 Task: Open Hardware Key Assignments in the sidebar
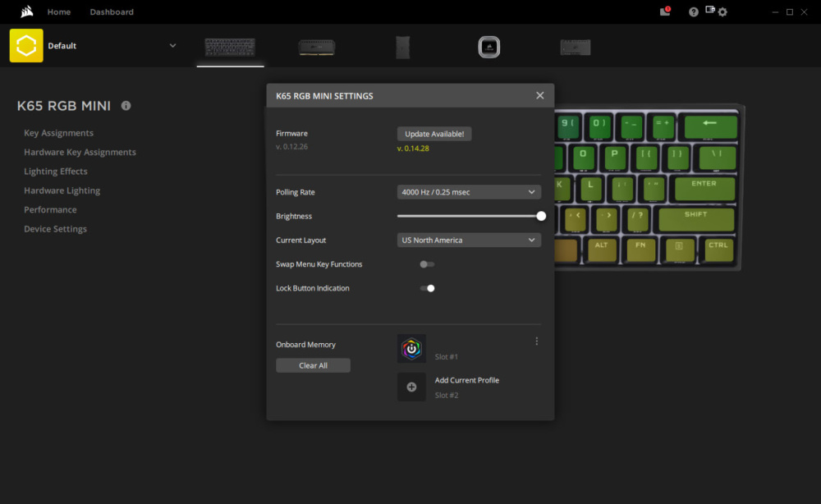point(80,153)
